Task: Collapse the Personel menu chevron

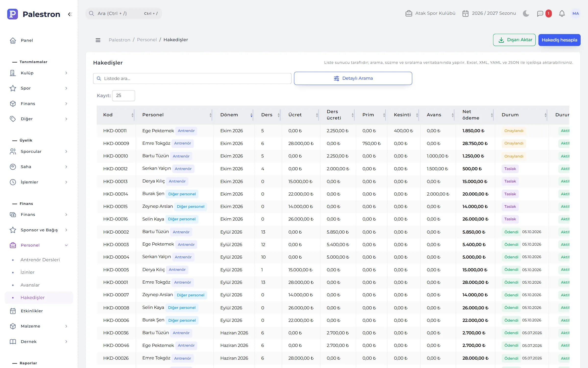Action: (66, 245)
